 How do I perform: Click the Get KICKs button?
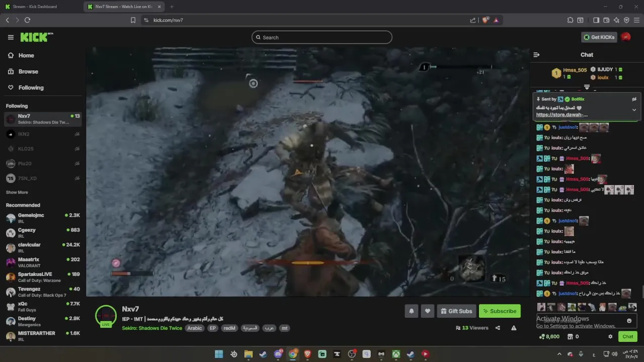click(x=599, y=37)
